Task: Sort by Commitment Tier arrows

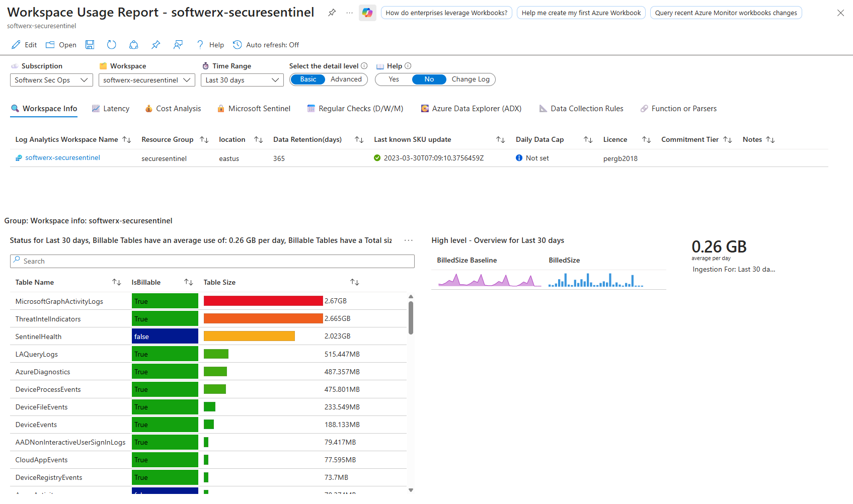Action: 728,140
